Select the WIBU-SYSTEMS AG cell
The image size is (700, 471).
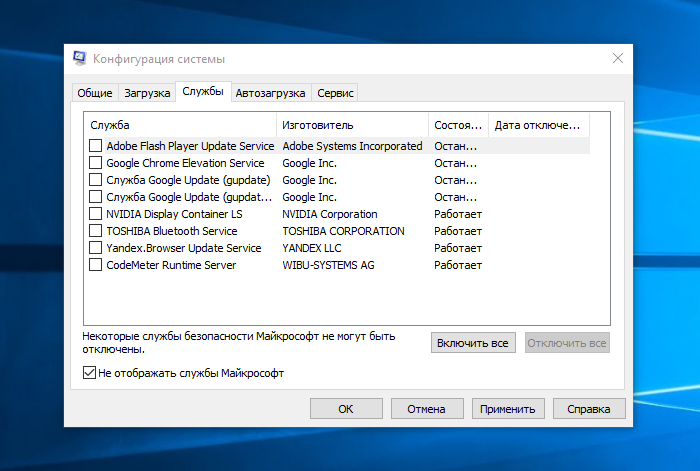(x=328, y=265)
